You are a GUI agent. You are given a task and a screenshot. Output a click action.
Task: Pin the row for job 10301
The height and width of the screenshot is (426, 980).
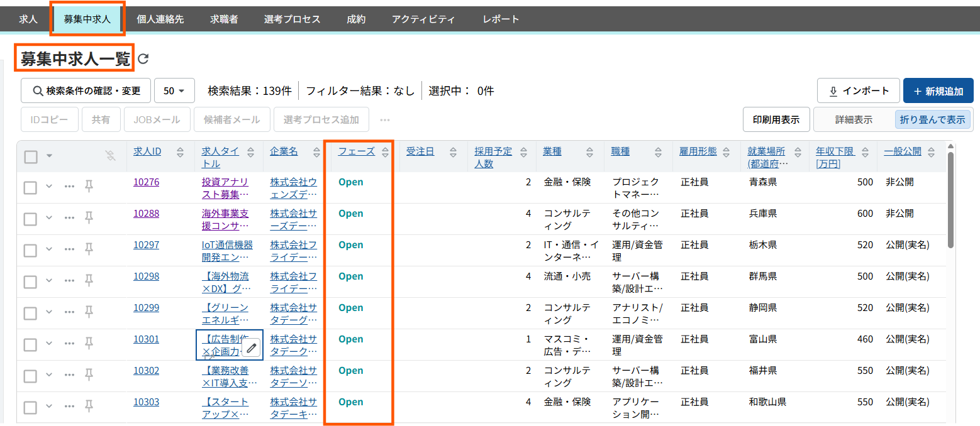click(x=89, y=342)
